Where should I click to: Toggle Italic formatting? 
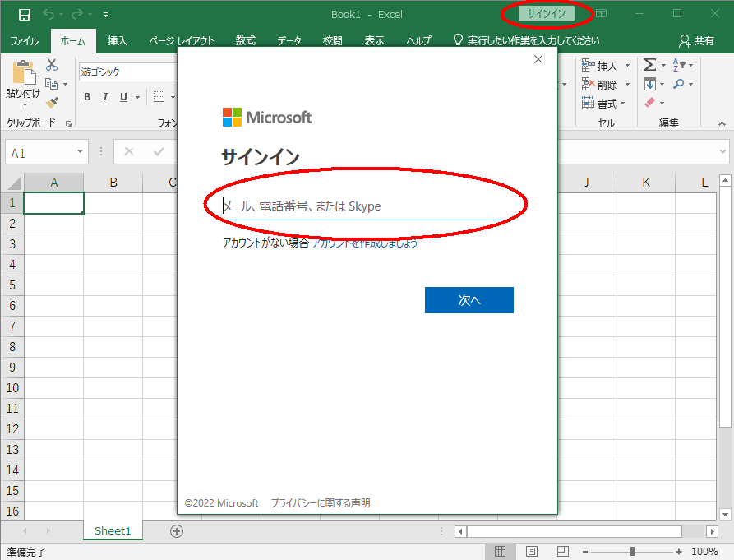(105, 97)
